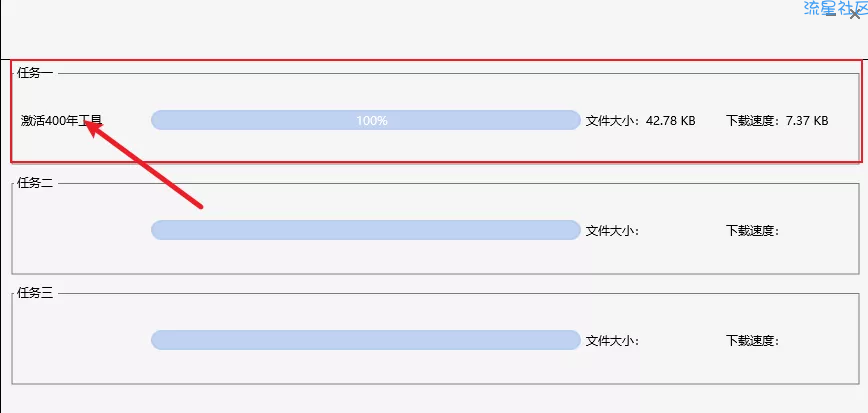Click the 下载速度 label in 任务三
This screenshot has width=868, height=413.
pyautogui.click(x=752, y=341)
